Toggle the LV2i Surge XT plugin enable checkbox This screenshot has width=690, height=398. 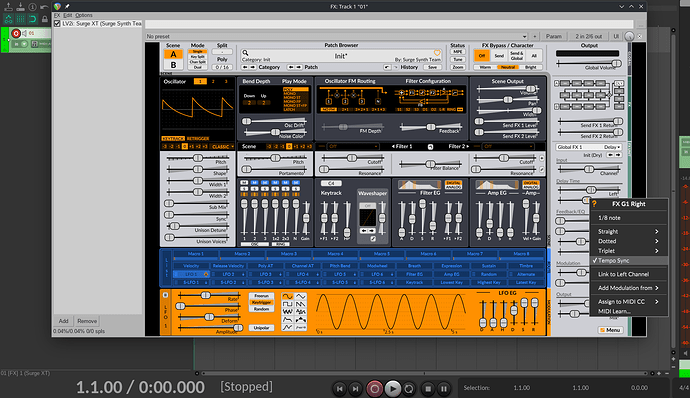57,23
